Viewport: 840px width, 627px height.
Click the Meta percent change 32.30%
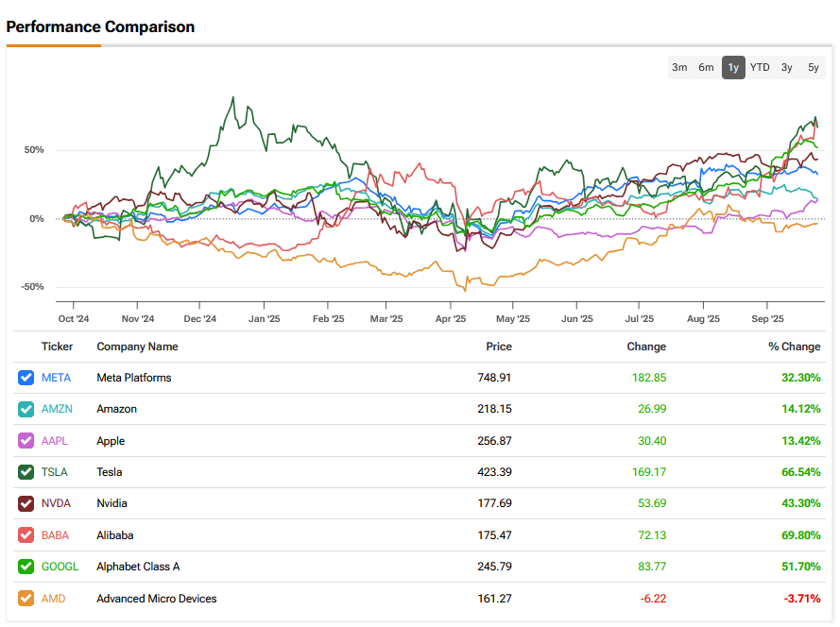point(801,378)
